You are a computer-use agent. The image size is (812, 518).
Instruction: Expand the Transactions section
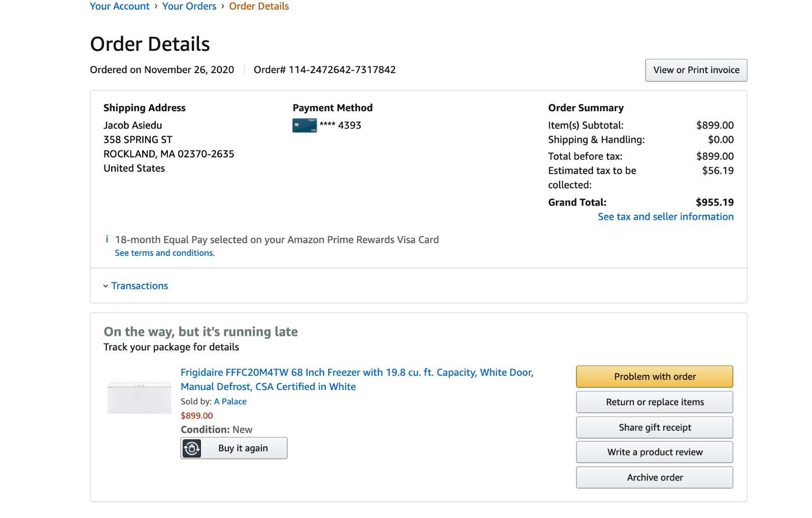[x=140, y=286]
